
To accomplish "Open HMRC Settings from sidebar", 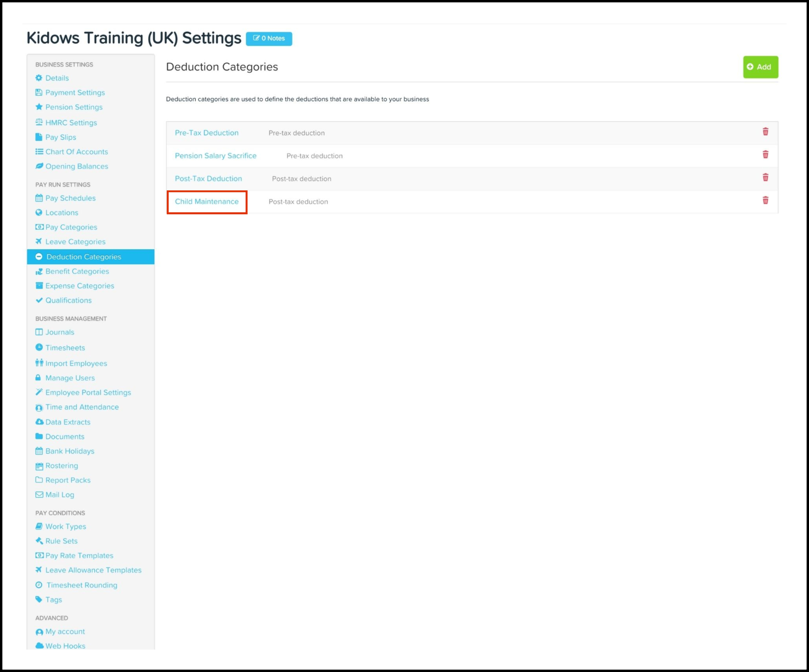I will [x=71, y=122].
